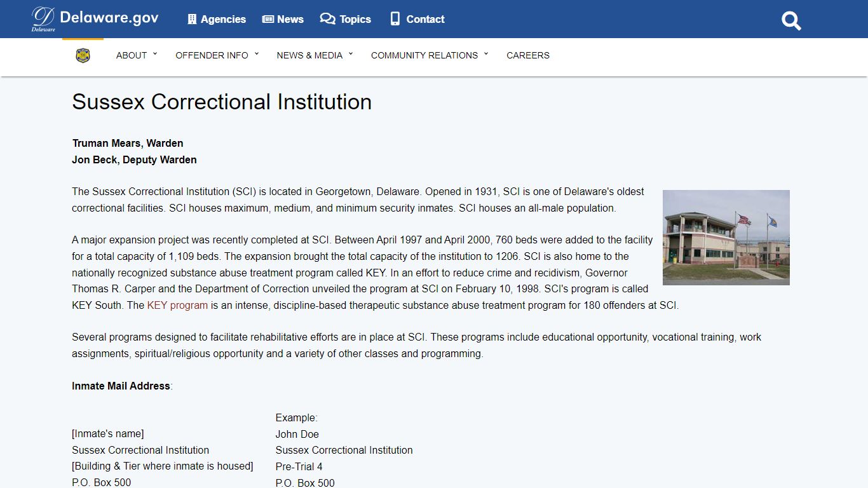Click the COMMUNITY RELATIONS dropdown chevron

coord(486,54)
